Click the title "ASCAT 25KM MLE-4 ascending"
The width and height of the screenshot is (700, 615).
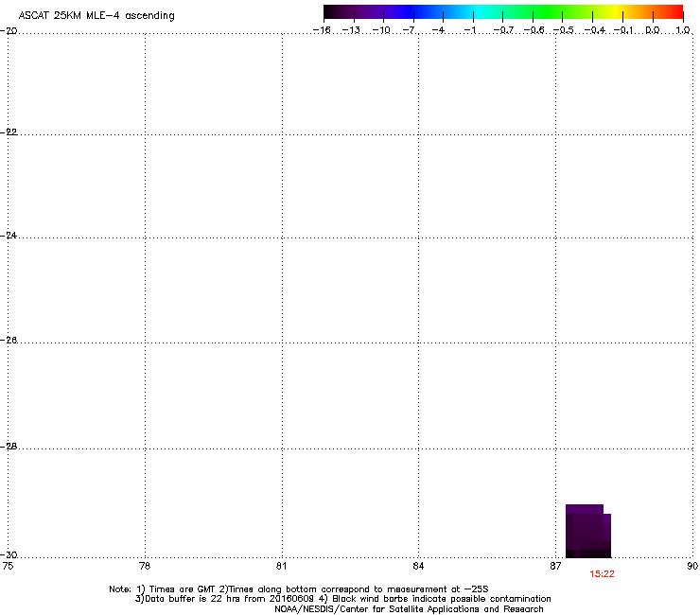click(96, 16)
